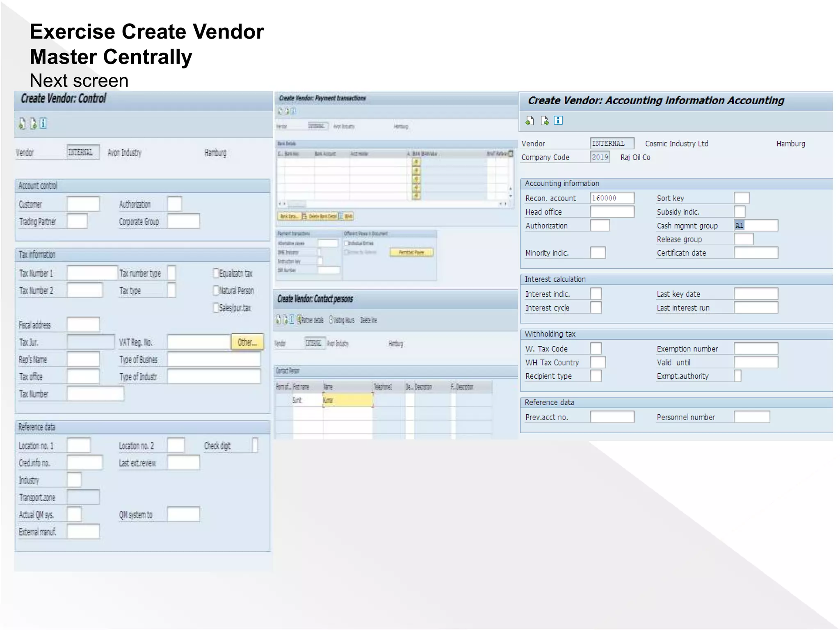Click next screen icon in Control panel

33,123
